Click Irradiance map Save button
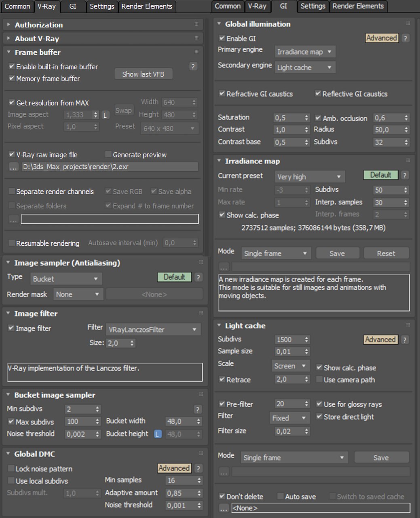Viewport: 420px width, 518px height. click(x=337, y=253)
